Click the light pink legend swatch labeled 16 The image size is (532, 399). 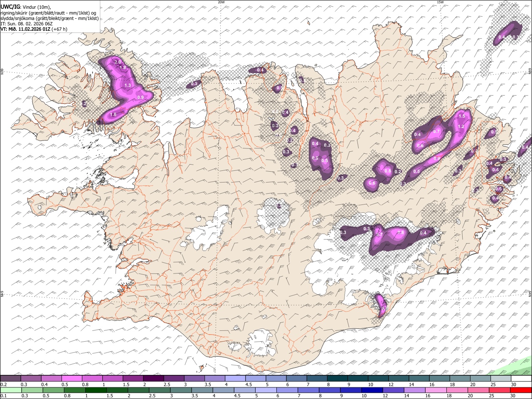tap(436, 390)
